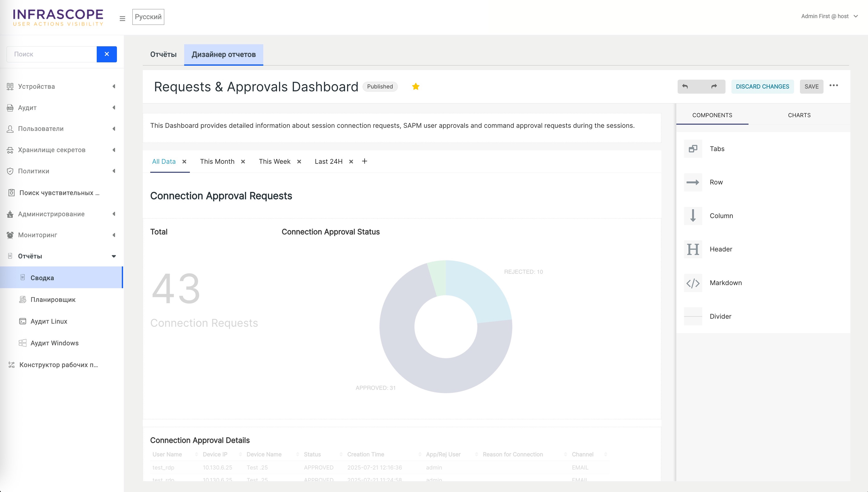The width and height of the screenshot is (868, 492).
Task: Click the Поиск search field
Action: [52, 54]
